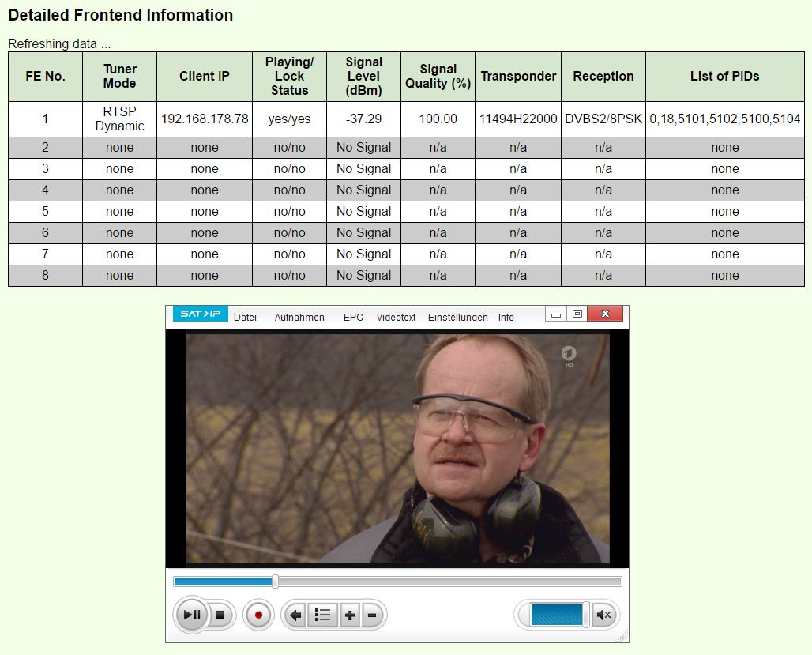Click FE number 3 cell

pos(46,169)
